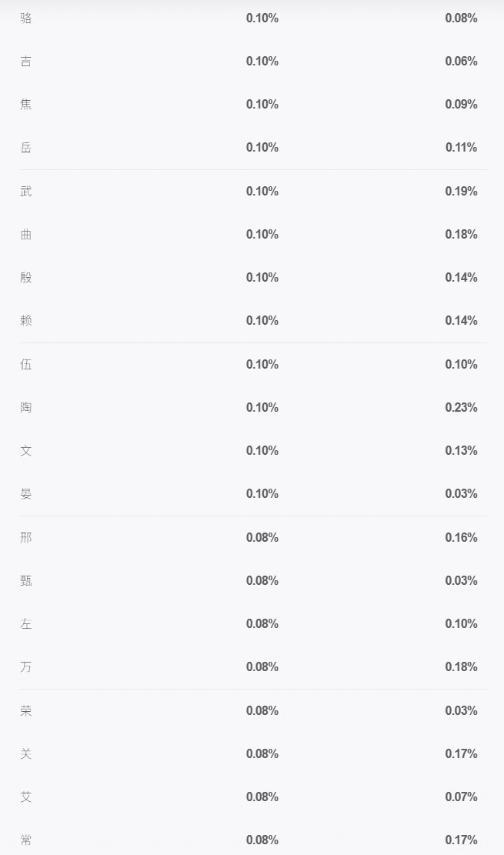Select the surname 左

pos(26,624)
